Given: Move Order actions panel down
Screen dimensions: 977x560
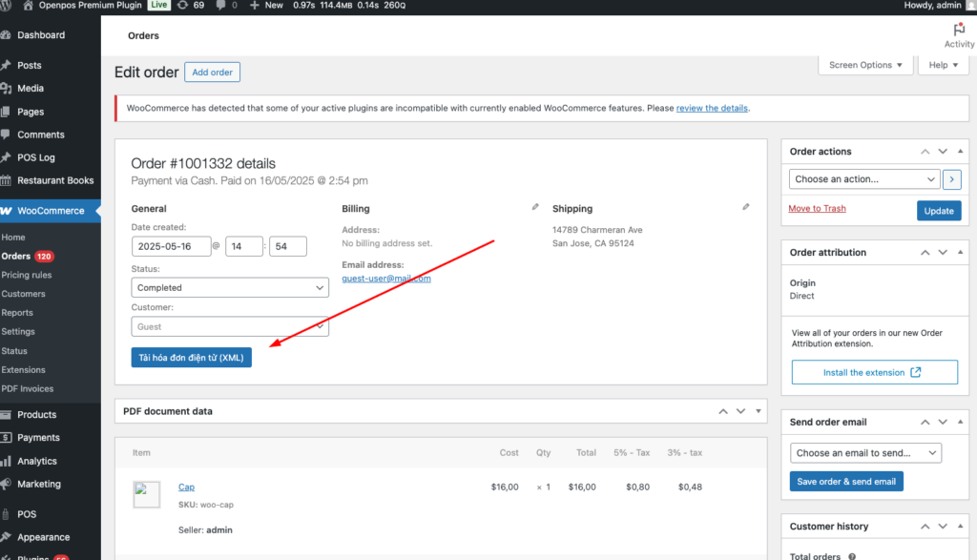Looking at the screenshot, I should pyautogui.click(x=943, y=152).
